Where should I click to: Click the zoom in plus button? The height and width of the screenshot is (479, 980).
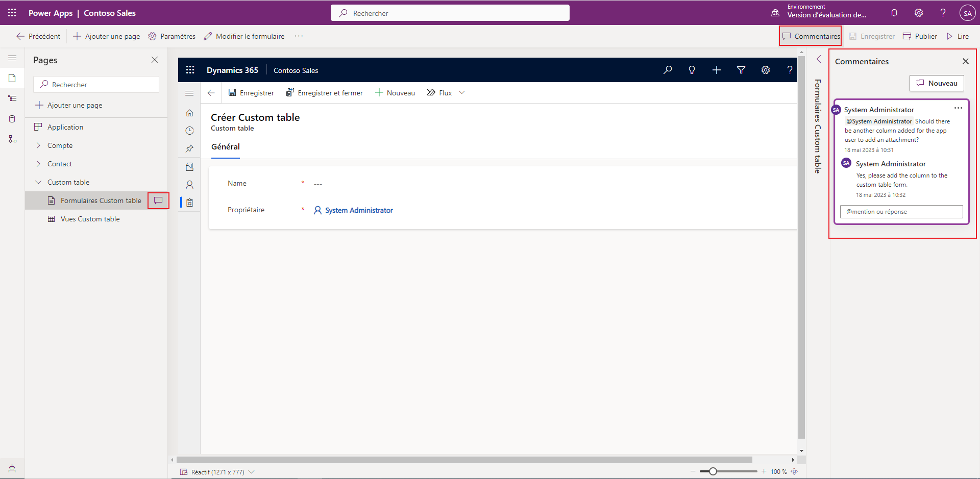coord(764,471)
